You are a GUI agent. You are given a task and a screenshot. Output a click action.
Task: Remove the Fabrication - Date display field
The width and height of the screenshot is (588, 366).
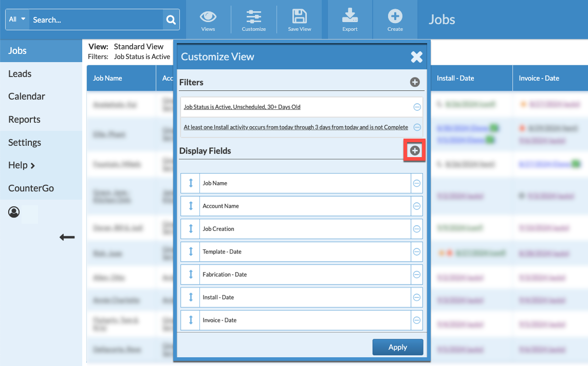tap(417, 275)
